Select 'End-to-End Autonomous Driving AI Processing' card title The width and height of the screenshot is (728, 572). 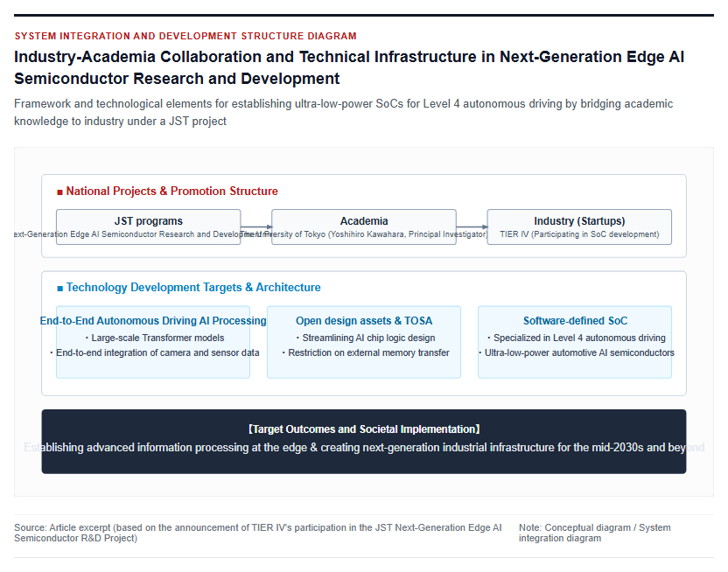(x=153, y=321)
